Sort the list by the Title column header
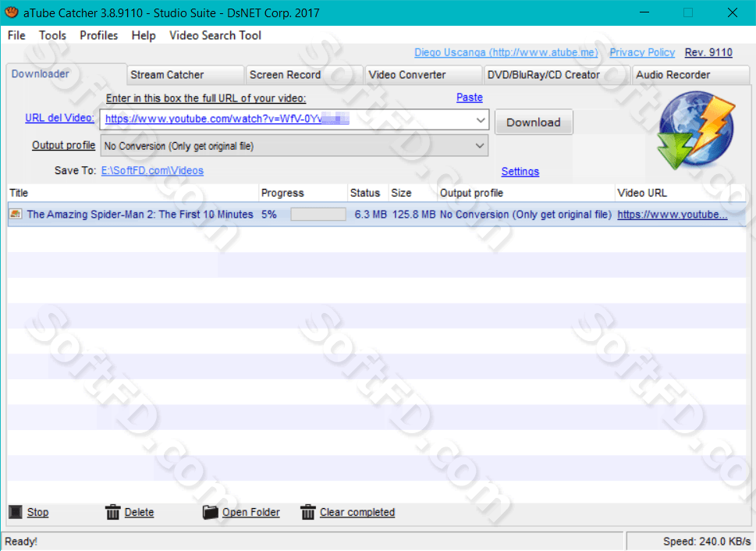 tap(133, 193)
